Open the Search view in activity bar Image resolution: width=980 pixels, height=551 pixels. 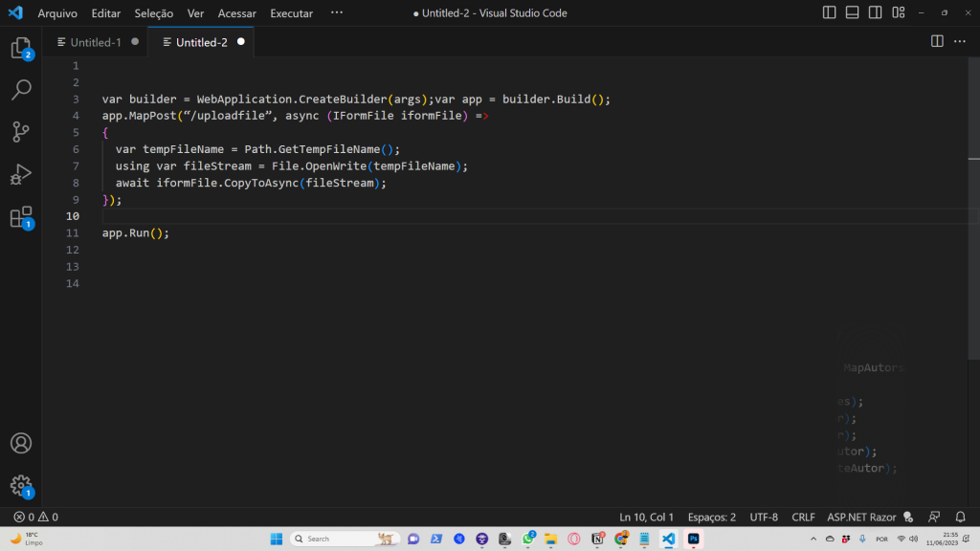pos(21,90)
